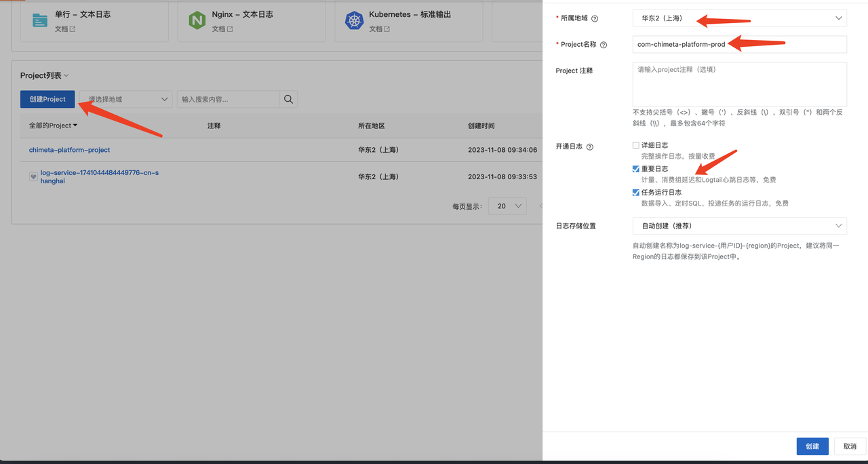The height and width of the screenshot is (464, 868).
Task: Enable the 详细日志 checkbox
Action: (x=636, y=145)
